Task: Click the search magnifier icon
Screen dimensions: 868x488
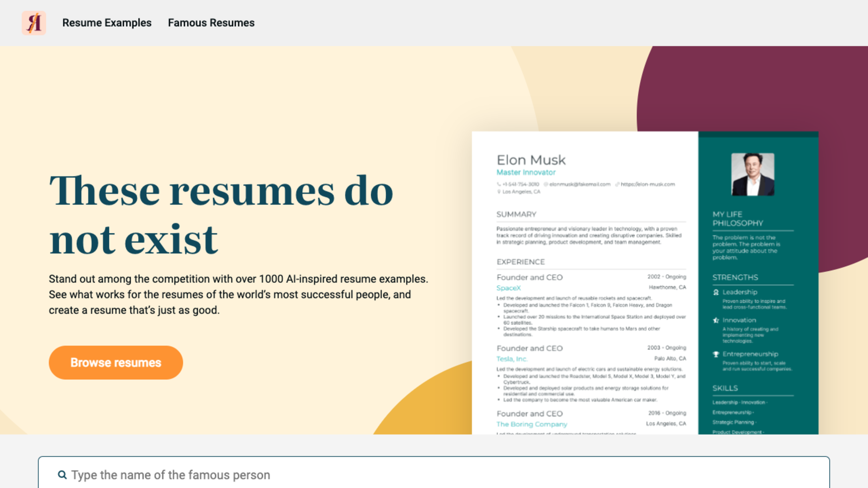Action: click(x=62, y=474)
